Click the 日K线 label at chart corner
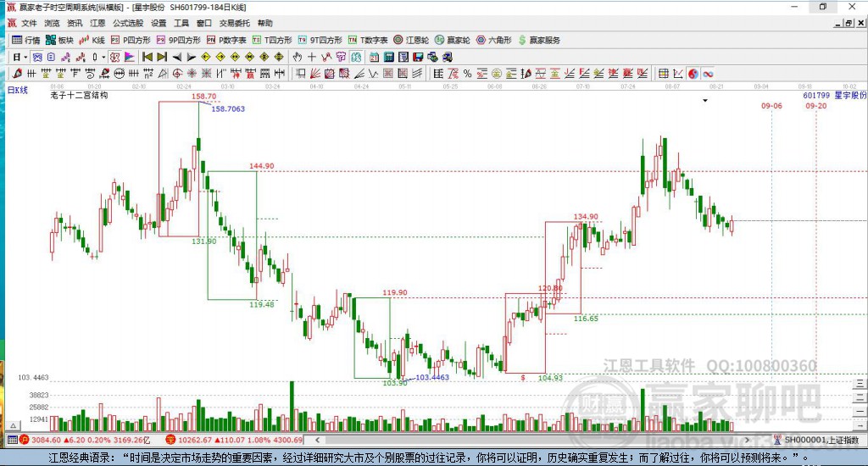The width and height of the screenshot is (868, 466). [x=17, y=90]
